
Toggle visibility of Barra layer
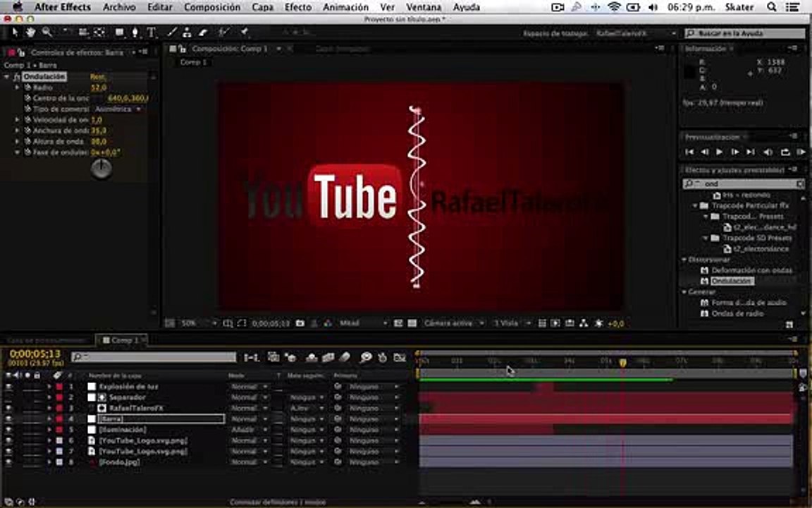pos(8,419)
